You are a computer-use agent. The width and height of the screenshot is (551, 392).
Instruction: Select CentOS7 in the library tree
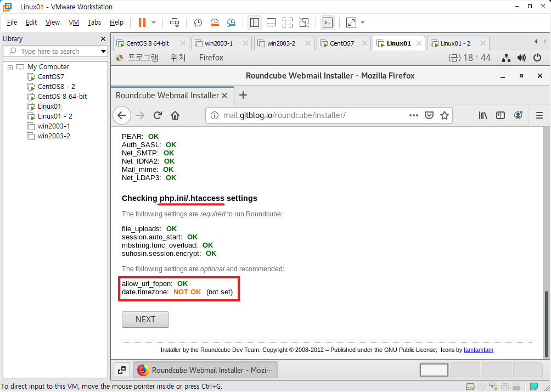(50, 77)
